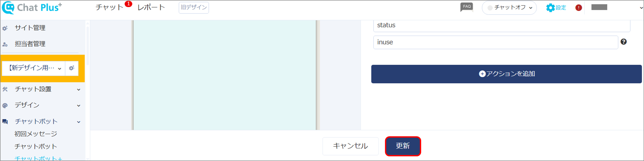
Task: Click the status input field
Action: [x=501, y=25]
